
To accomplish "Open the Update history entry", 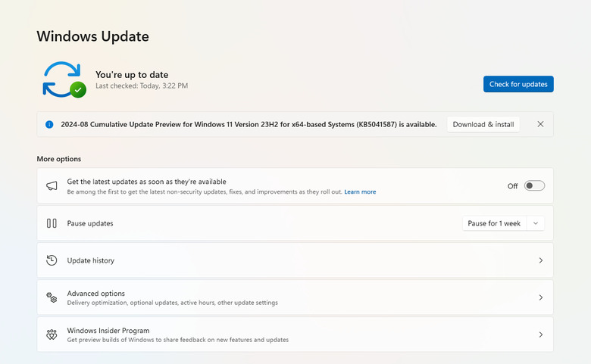I will pyautogui.click(x=91, y=260).
